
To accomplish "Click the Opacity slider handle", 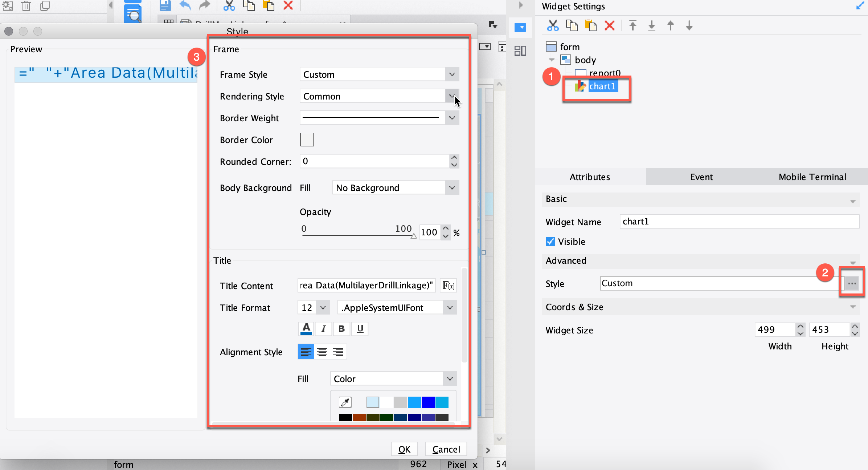I will (x=413, y=236).
